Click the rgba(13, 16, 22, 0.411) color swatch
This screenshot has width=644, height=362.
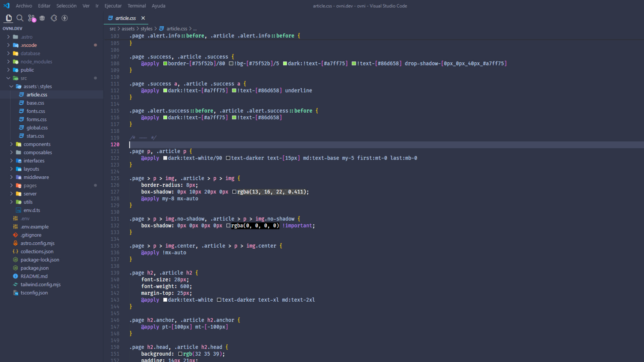point(234,192)
